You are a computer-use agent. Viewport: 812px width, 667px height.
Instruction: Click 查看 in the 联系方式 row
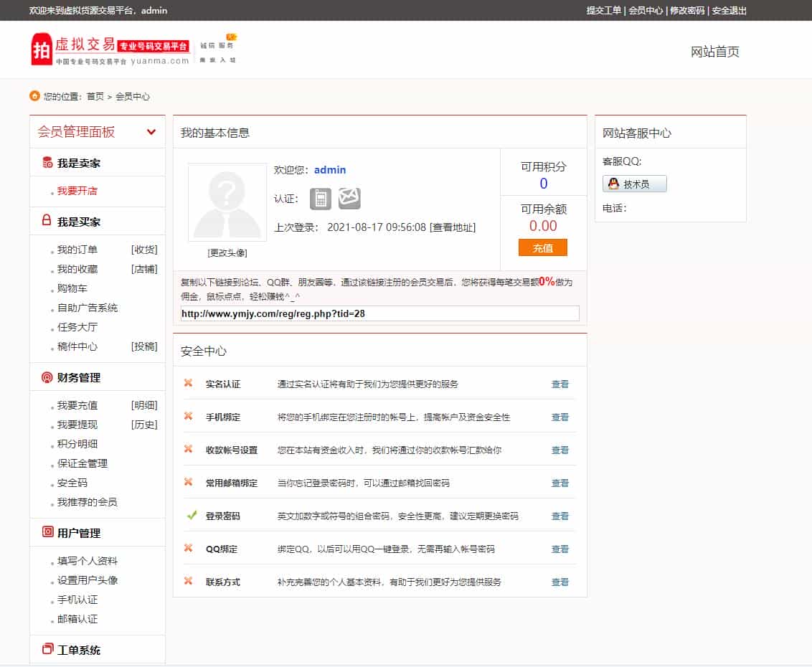(560, 582)
